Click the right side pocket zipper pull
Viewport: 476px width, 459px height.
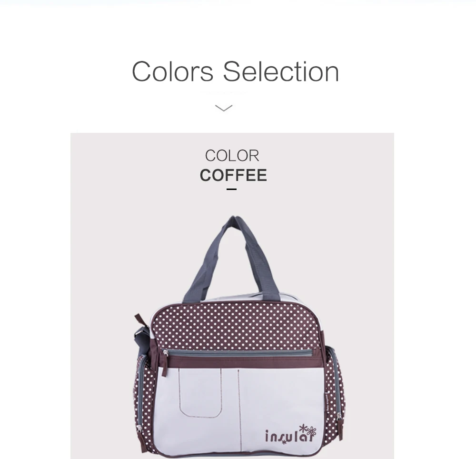pos(339,422)
